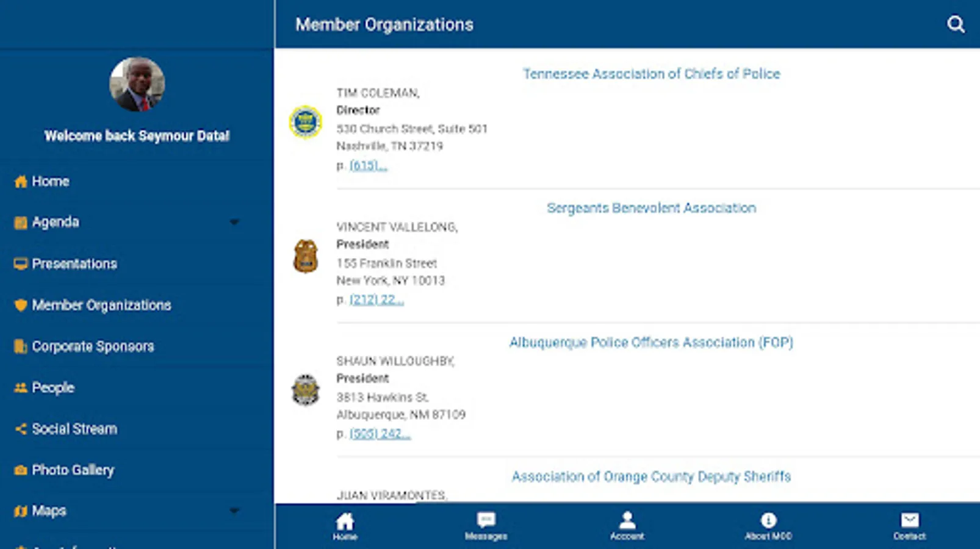Call the Sergeants (212) phone number
Viewport: 980px width, 549px height.
click(x=377, y=300)
